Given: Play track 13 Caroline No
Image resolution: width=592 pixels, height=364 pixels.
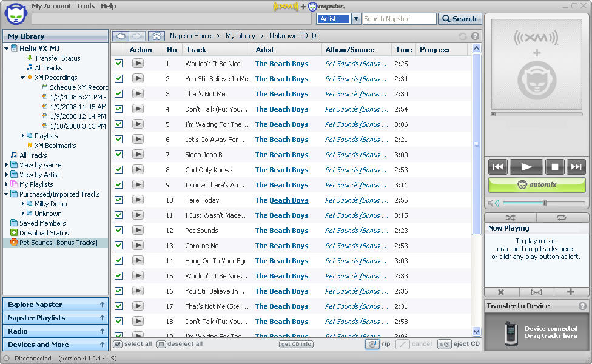Looking at the screenshot, I should point(138,246).
